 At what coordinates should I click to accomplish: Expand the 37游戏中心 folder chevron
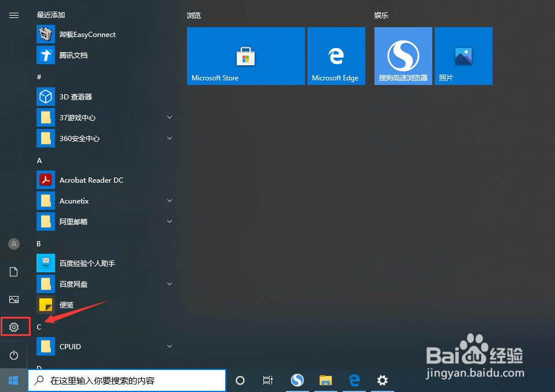(170, 117)
